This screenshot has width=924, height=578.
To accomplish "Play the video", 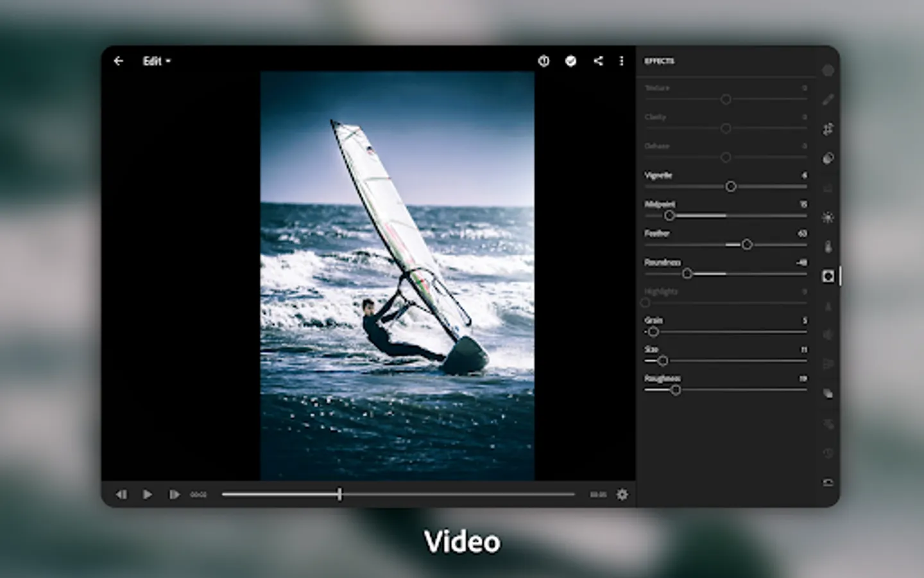I will [147, 495].
